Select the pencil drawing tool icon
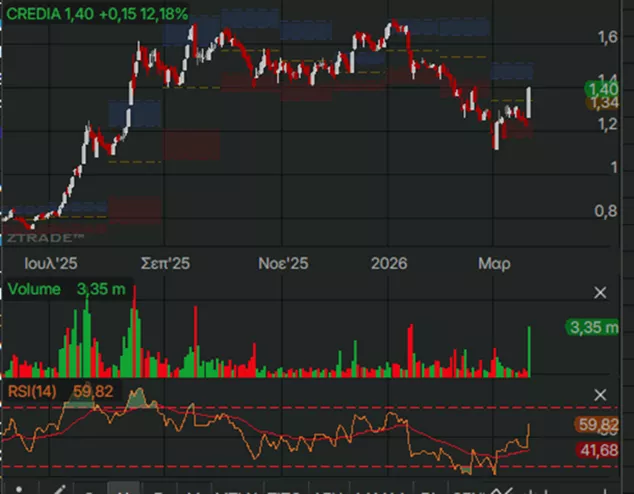This screenshot has height=494, width=634. 59,489
